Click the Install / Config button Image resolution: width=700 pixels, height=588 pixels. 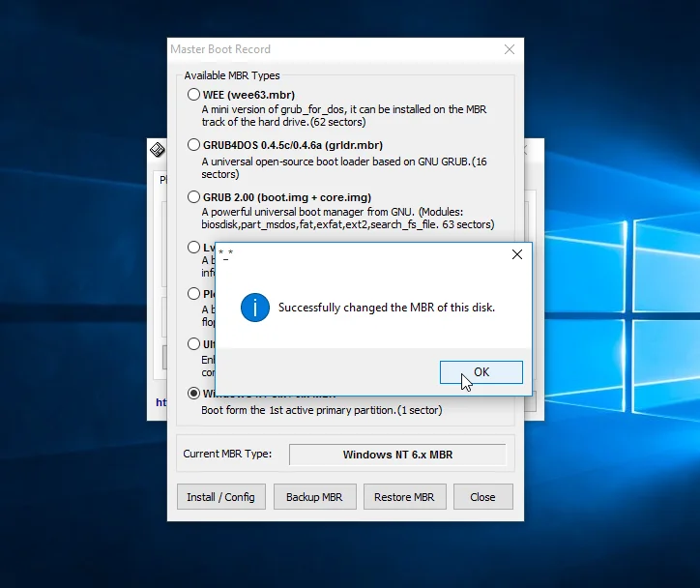(221, 497)
